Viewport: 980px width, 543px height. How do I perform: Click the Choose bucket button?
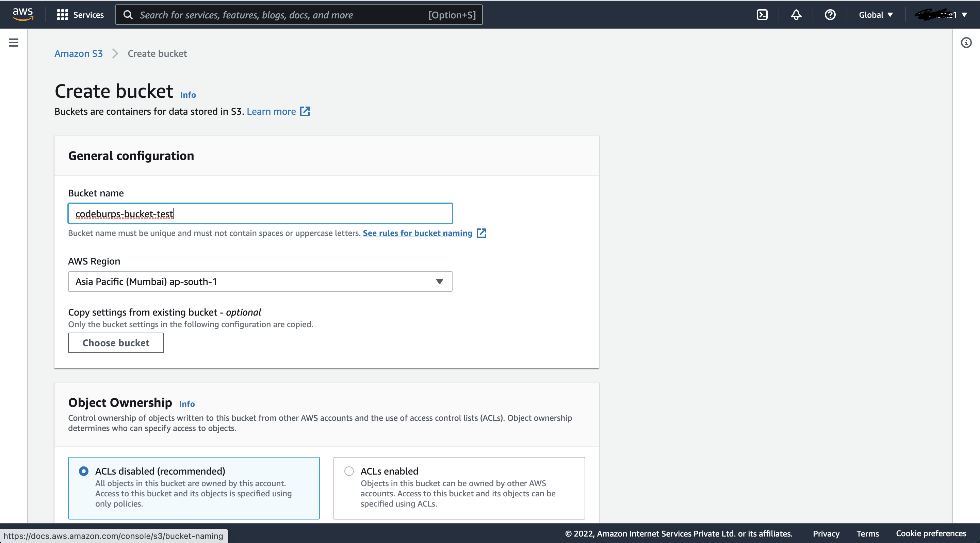point(116,343)
